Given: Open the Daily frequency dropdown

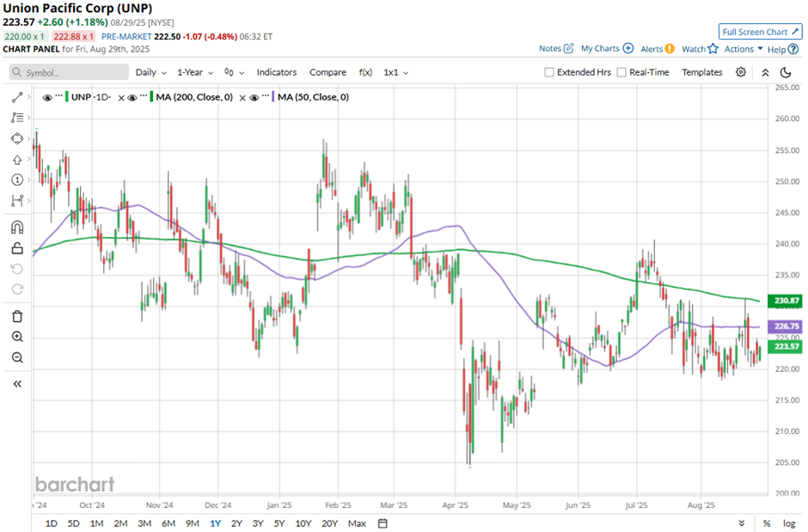Looking at the screenshot, I should point(151,72).
